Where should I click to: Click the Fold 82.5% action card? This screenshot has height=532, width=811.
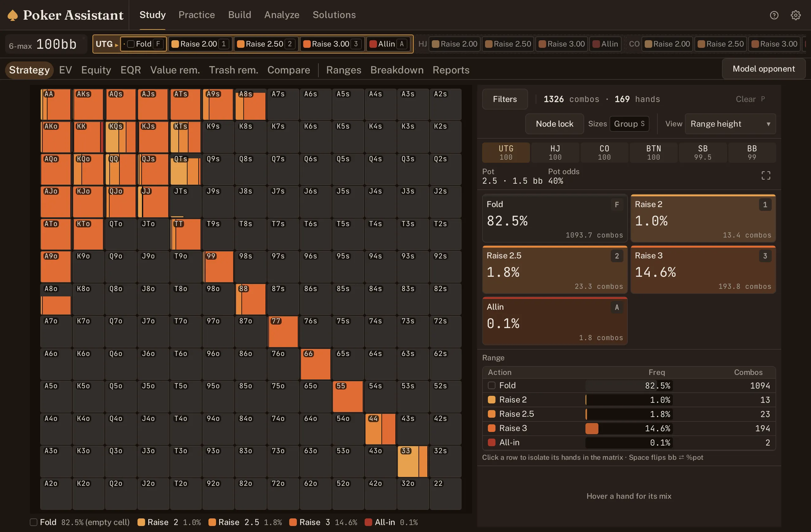[x=555, y=218]
